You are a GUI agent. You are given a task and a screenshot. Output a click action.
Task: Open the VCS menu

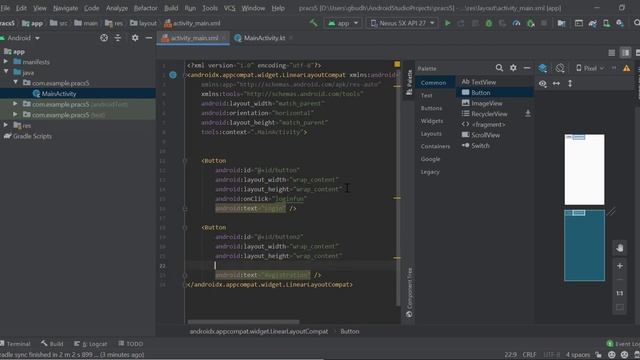click(229, 8)
